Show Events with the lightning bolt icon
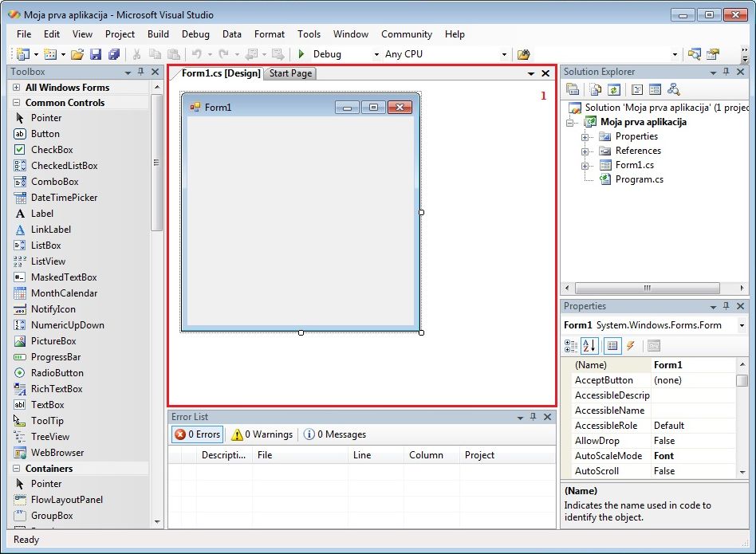Image resolution: width=756 pixels, height=554 pixels. click(631, 345)
